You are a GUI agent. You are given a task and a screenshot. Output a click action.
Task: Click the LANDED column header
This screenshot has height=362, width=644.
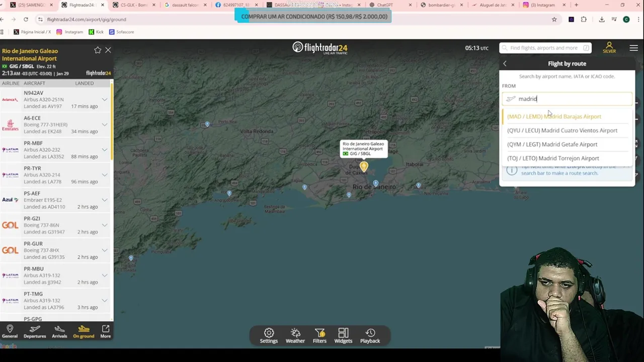click(85, 83)
